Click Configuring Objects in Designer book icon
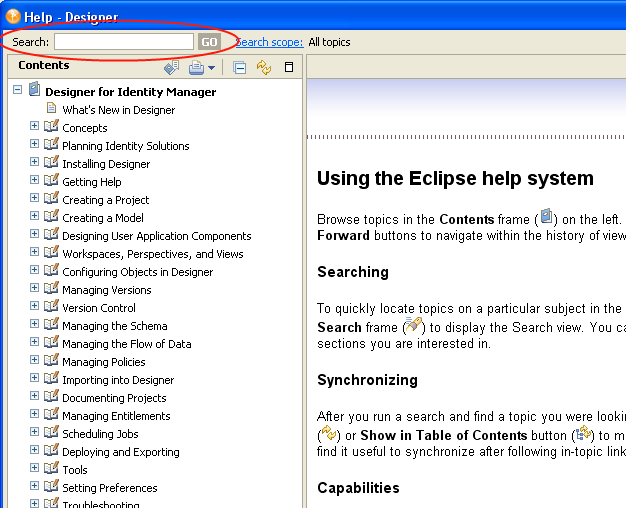626x508 pixels. (51, 270)
